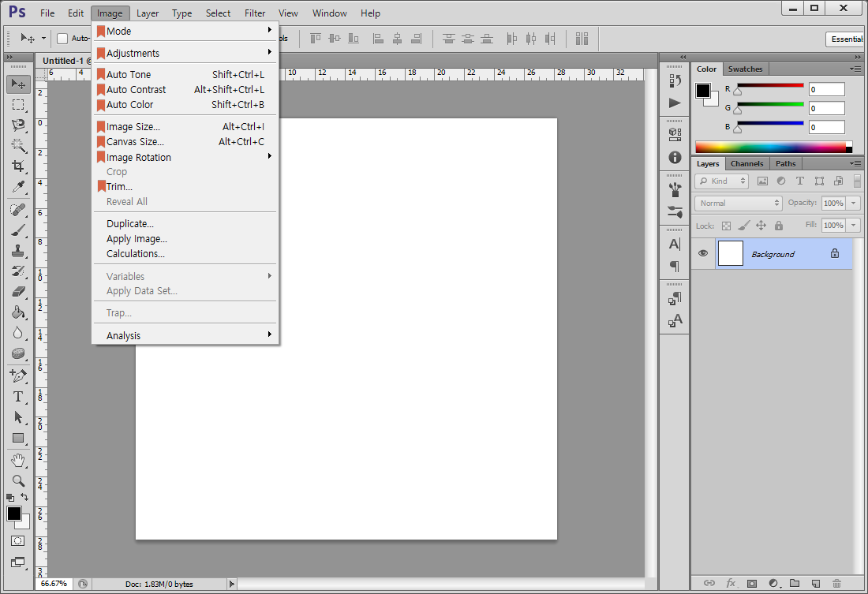Image resolution: width=868 pixels, height=594 pixels.
Task: Open the Character panel icon
Action: pos(675,244)
